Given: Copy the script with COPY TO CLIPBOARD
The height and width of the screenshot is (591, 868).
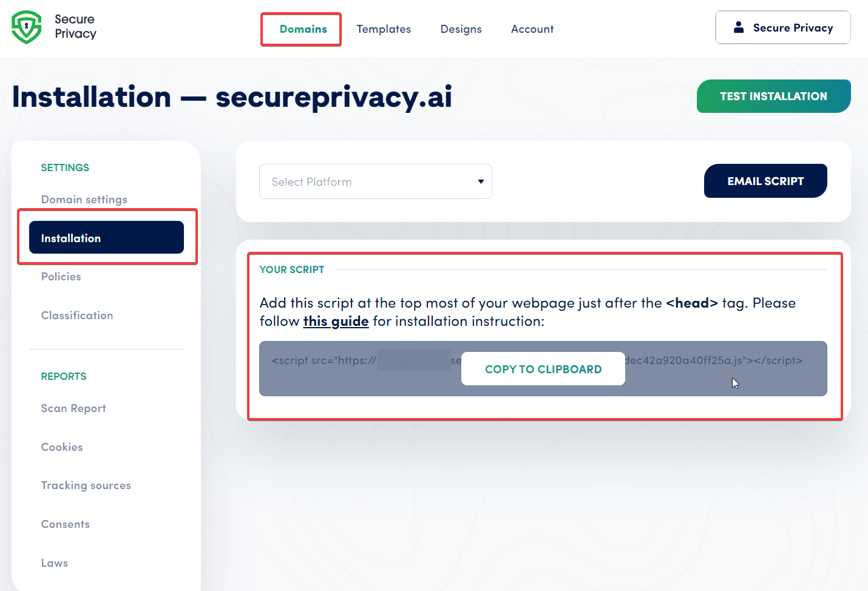Looking at the screenshot, I should click(543, 369).
